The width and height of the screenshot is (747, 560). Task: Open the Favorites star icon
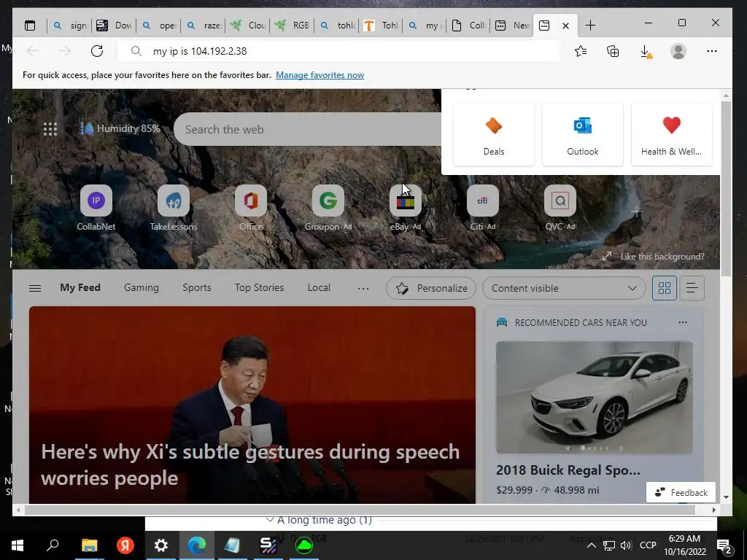(580, 51)
